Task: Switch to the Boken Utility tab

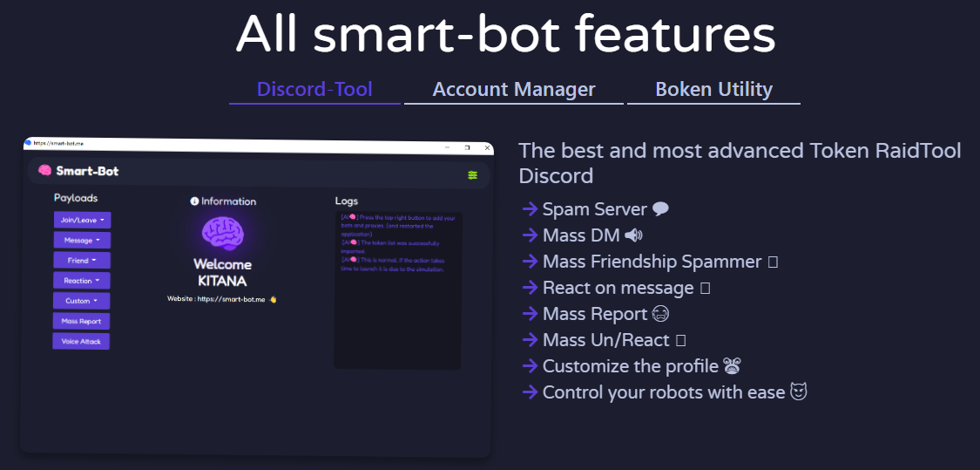Action: (713, 90)
